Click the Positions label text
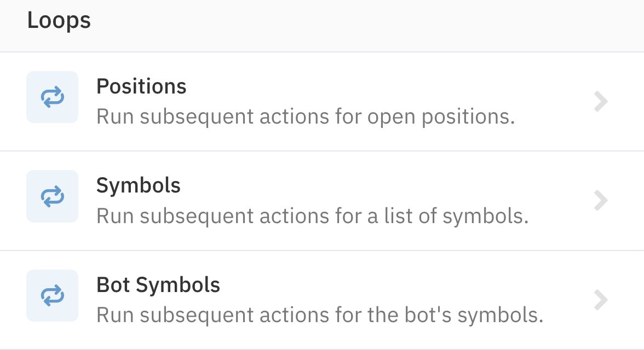Screen dimensions: 644x350 point(141,86)
